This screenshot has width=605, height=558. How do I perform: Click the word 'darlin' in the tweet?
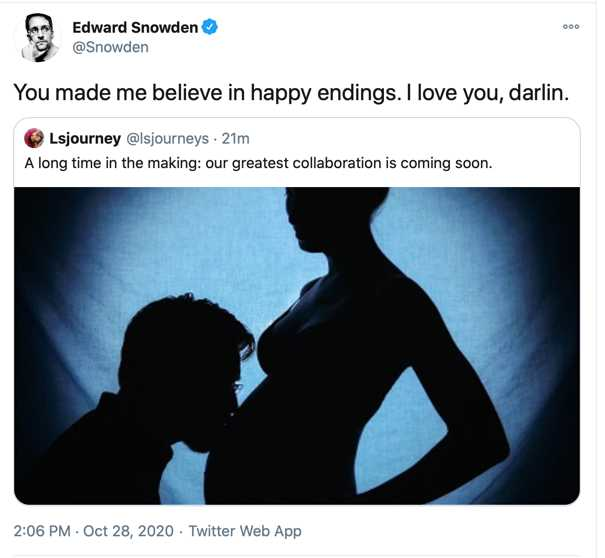(x=535, y=93)
